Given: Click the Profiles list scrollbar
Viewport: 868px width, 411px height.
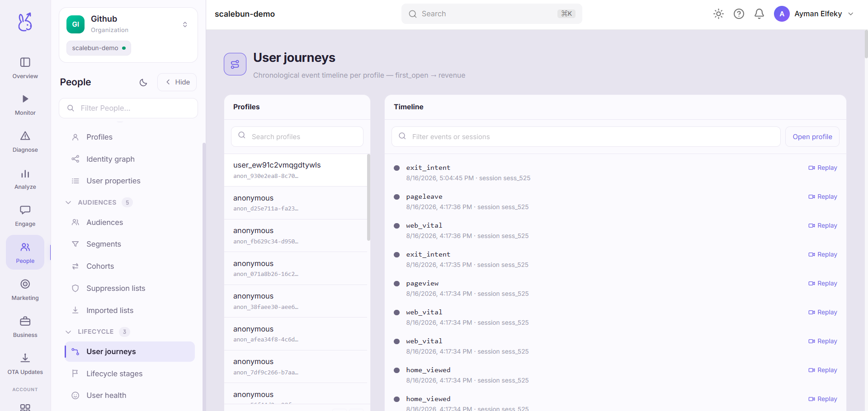Looking at the screenshot, I should [368, 197].
